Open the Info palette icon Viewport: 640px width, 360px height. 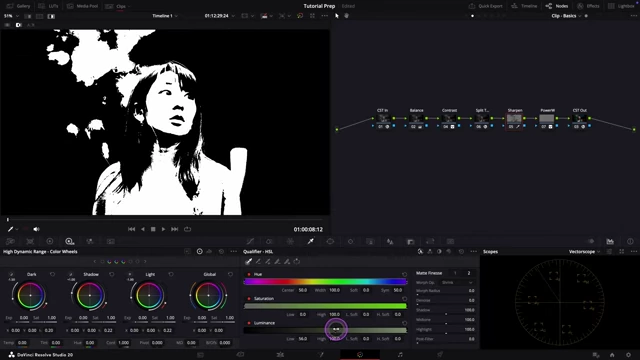pos(630,241)
